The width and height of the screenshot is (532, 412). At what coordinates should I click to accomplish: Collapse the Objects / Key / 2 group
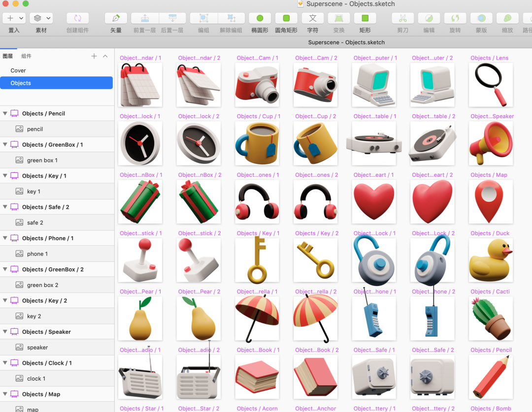tap(5, 300)
